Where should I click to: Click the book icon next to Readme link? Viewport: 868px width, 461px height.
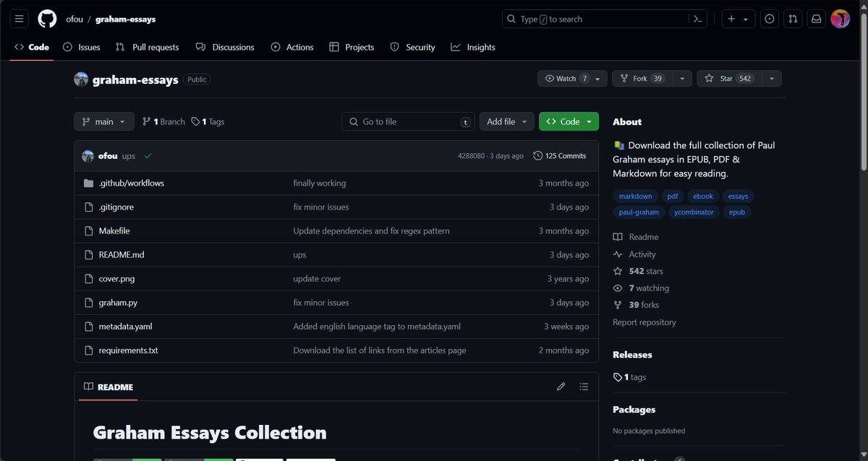618,237
